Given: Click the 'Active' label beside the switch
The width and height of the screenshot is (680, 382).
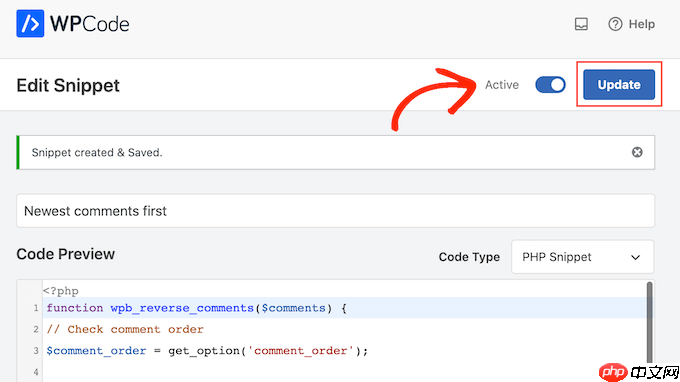Looking at the screenshot, I should 502,85.
